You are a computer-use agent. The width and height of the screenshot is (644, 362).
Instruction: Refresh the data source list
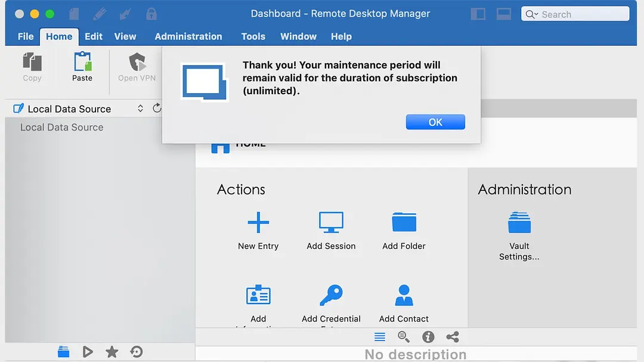157,109
